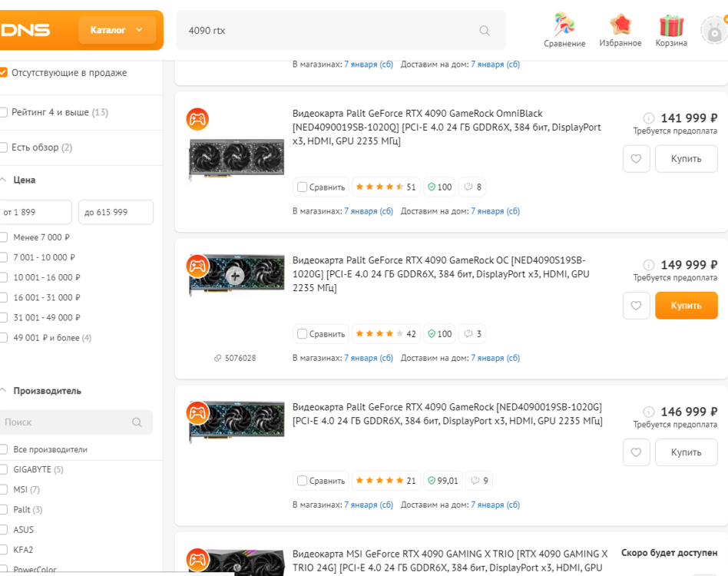This screenshot has width=728, height=576.
Task: Open the Каталог dropdown menu
Action: 117,30
